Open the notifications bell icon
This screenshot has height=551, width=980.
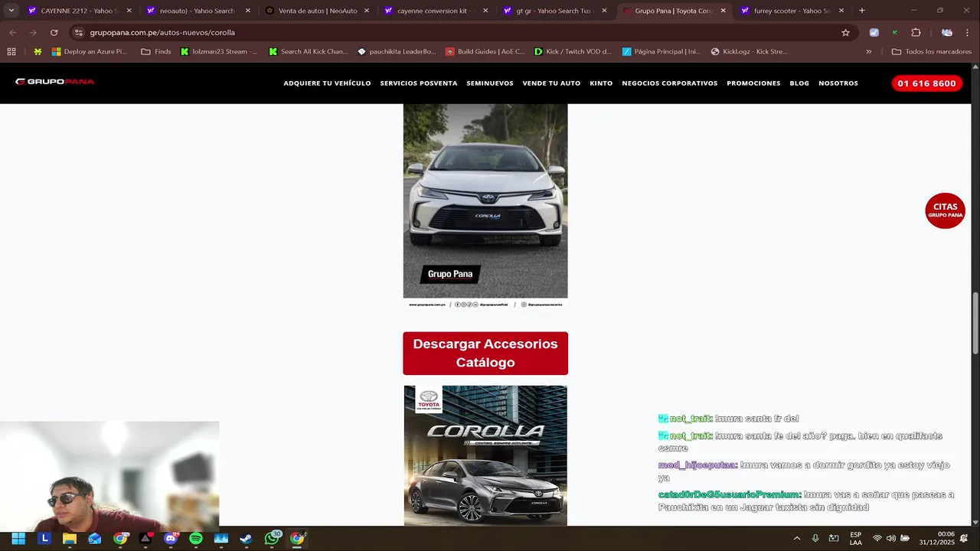click(x=964, y=538)
